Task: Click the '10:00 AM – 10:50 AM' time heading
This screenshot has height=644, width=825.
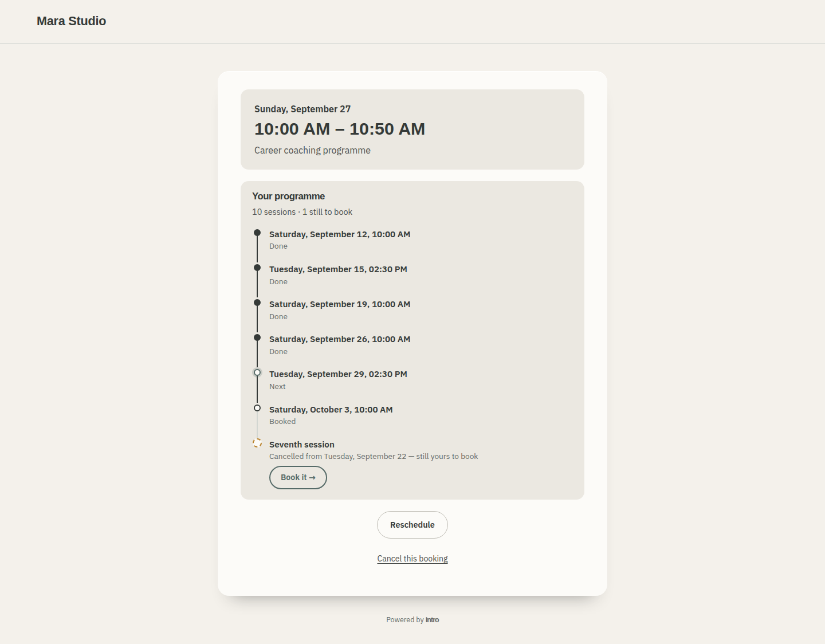Action: (x=340, y=129)
